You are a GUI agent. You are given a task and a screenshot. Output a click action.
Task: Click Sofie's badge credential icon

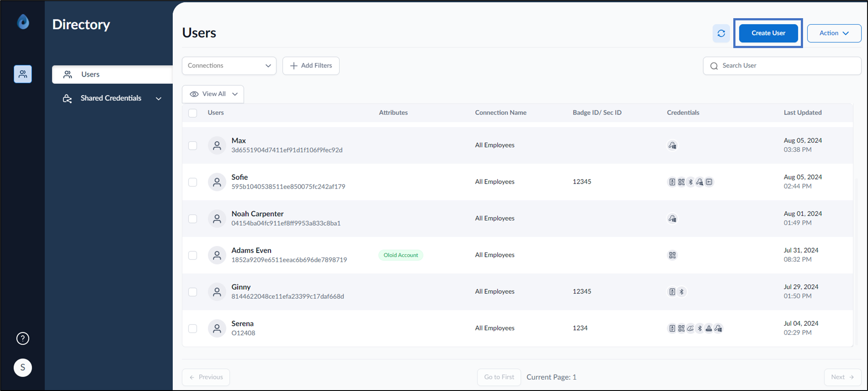(x=672, y=182)
